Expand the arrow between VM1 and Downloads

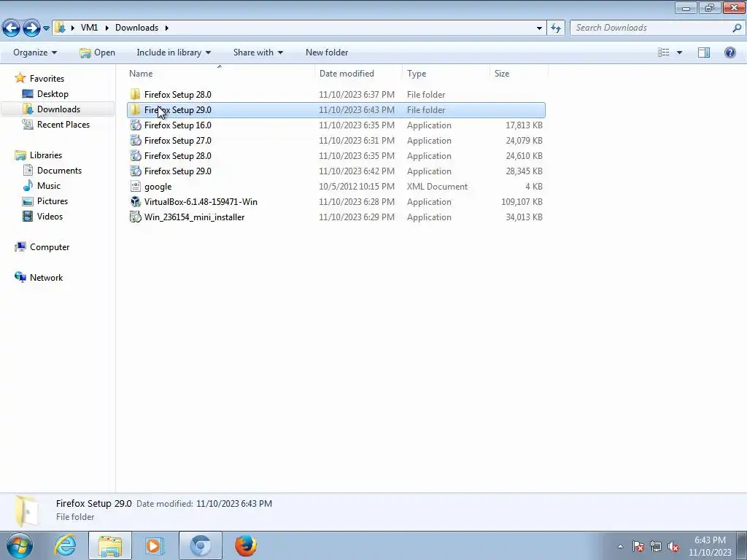tap(106, 28)
